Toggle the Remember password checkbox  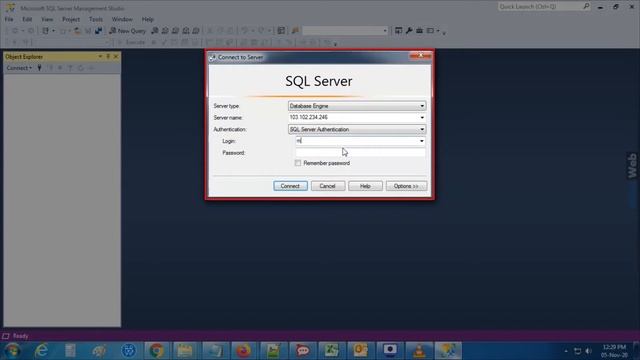[298, 163]
